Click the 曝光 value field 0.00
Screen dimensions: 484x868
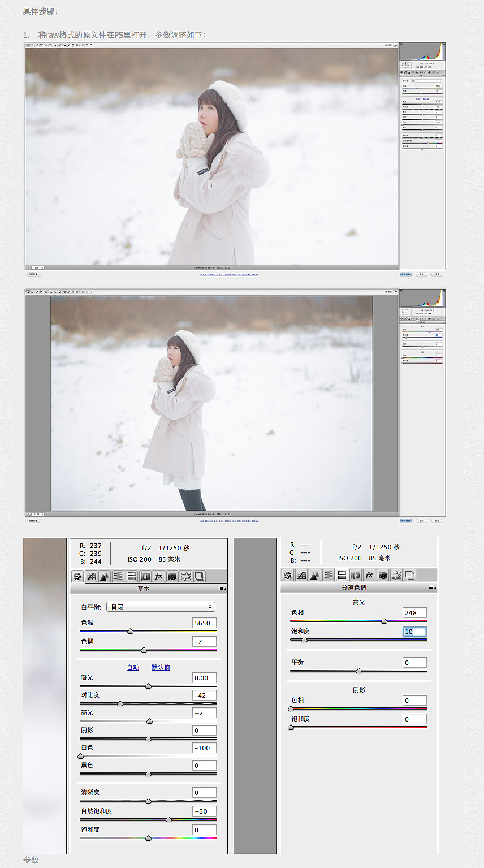(204, 677)
